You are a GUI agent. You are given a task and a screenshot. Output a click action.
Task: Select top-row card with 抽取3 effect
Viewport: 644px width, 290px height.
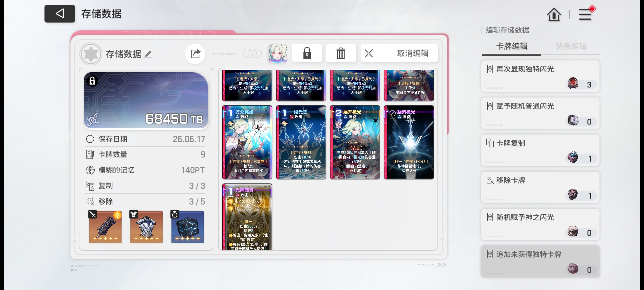pyautogui.click(x=409, y=85)
